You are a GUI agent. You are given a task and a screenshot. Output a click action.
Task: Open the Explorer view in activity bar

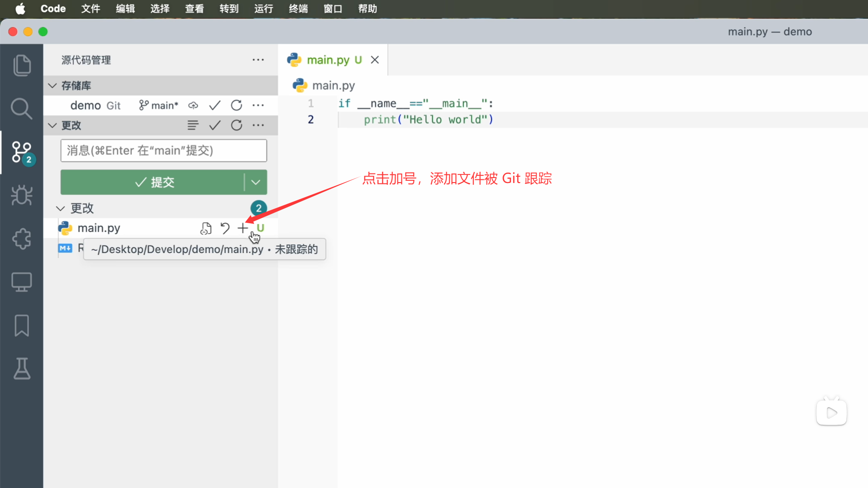coord(22,65)
